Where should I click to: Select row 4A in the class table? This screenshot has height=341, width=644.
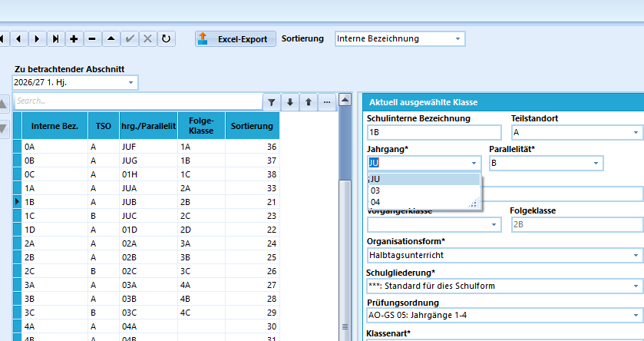pyautogui.click(x=146, y=326)
